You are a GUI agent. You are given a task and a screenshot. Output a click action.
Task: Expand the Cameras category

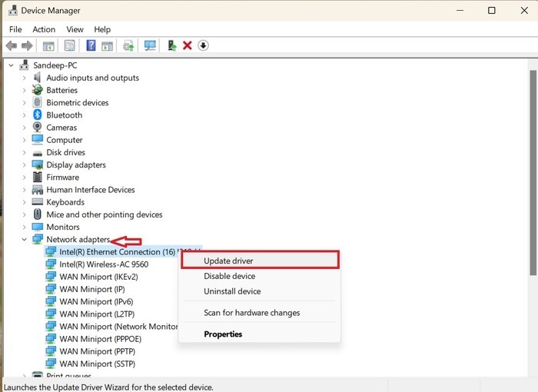click(x=24, y=128)
